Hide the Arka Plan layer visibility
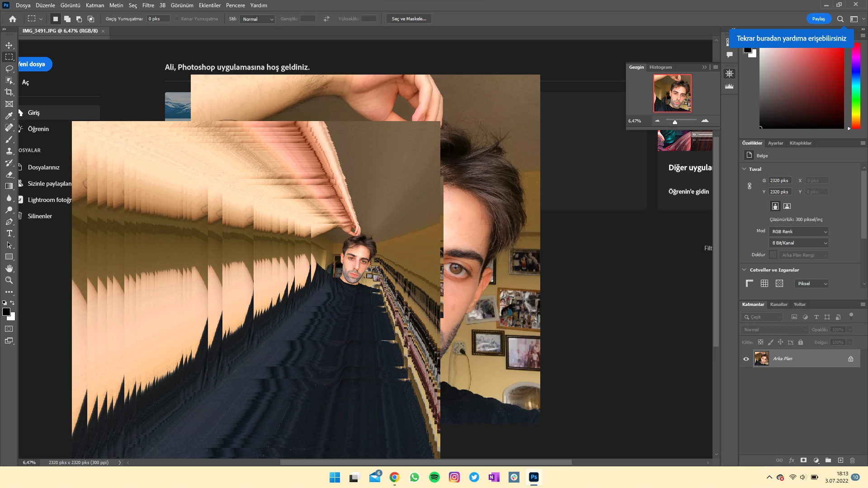Viewport: 868px width, 488px height. click(746, 359)
